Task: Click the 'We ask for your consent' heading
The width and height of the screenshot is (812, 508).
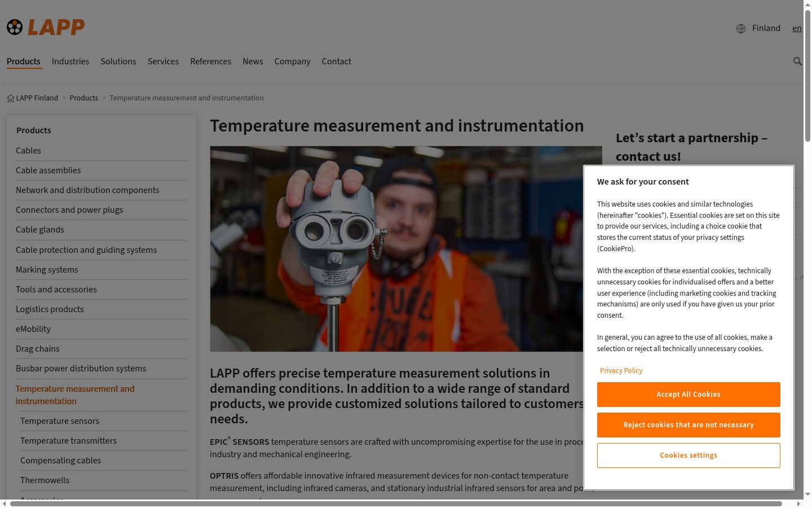Action: [643, 182]
